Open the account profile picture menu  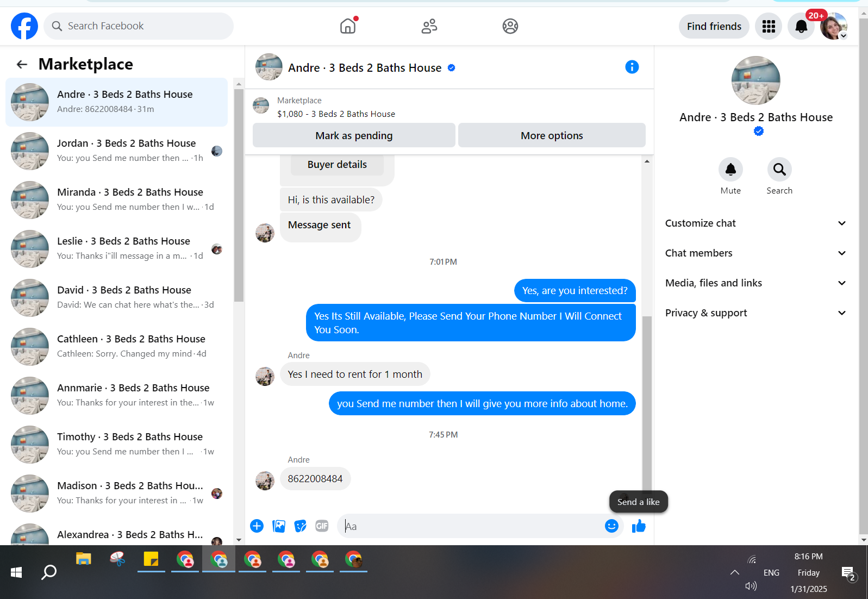(834, 26)
